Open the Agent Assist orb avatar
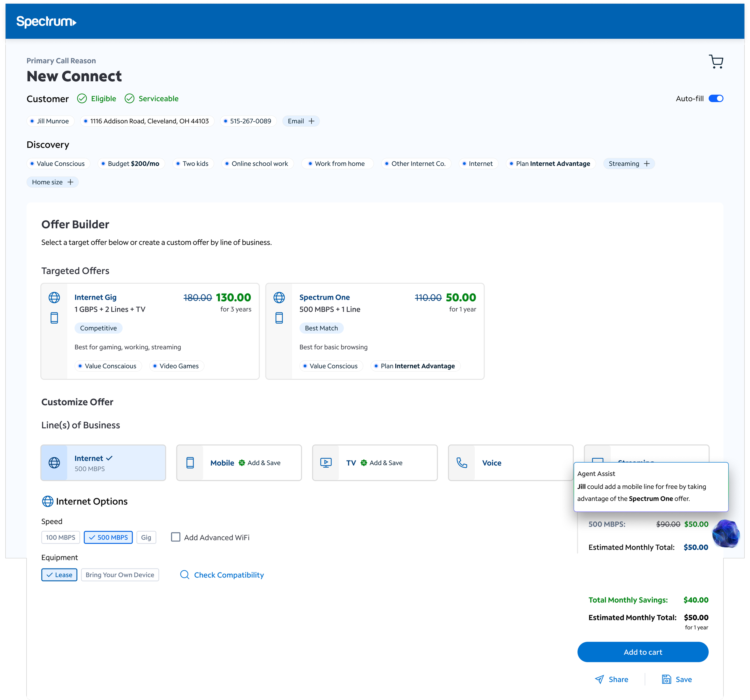Screen dimensions: 750x700 (725, 533)
